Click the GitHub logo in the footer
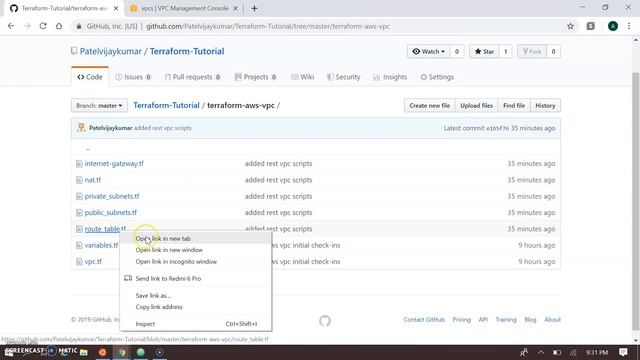 click(x=325, y=321)
